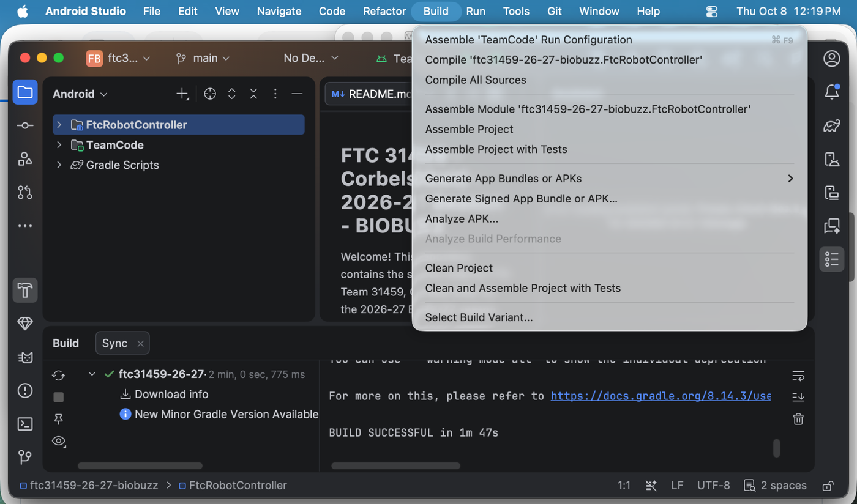857x504 pixels.
Task: Click the plus icon in Project panel
Action: click(182, 94)
